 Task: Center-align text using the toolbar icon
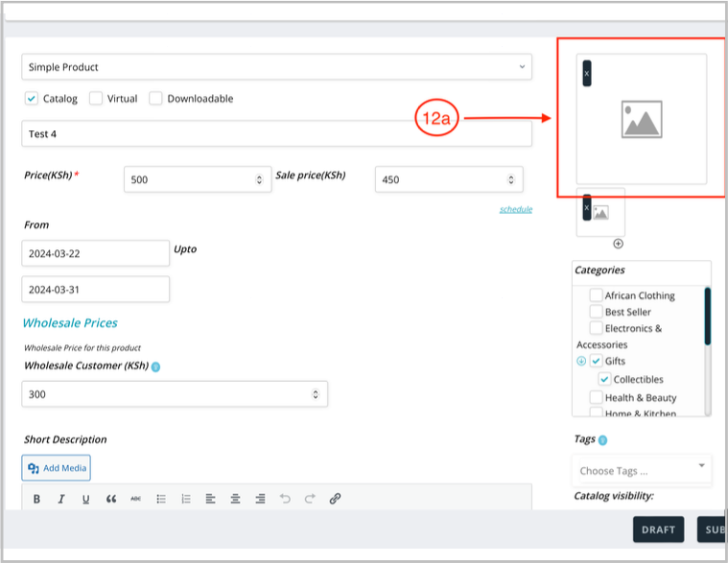pyautogui.click(x=236, y=499)
